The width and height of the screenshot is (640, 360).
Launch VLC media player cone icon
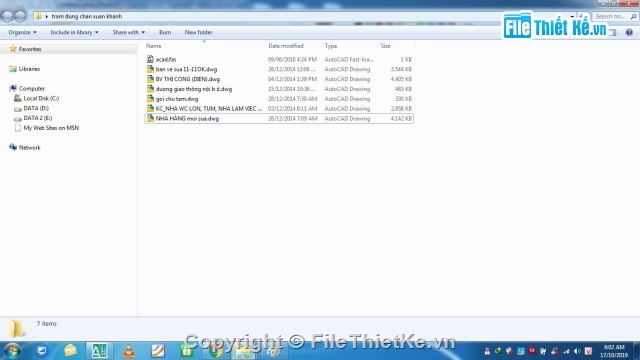129,351
